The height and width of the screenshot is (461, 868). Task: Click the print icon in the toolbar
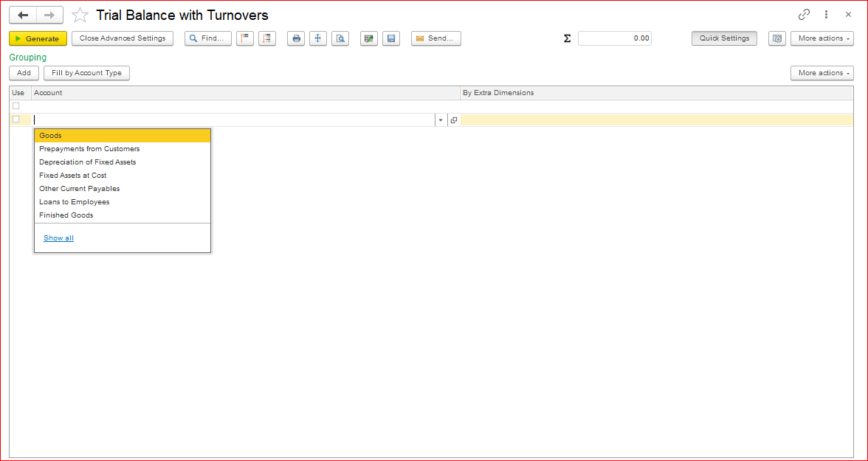pyautogui.click(x=296, y=38)
